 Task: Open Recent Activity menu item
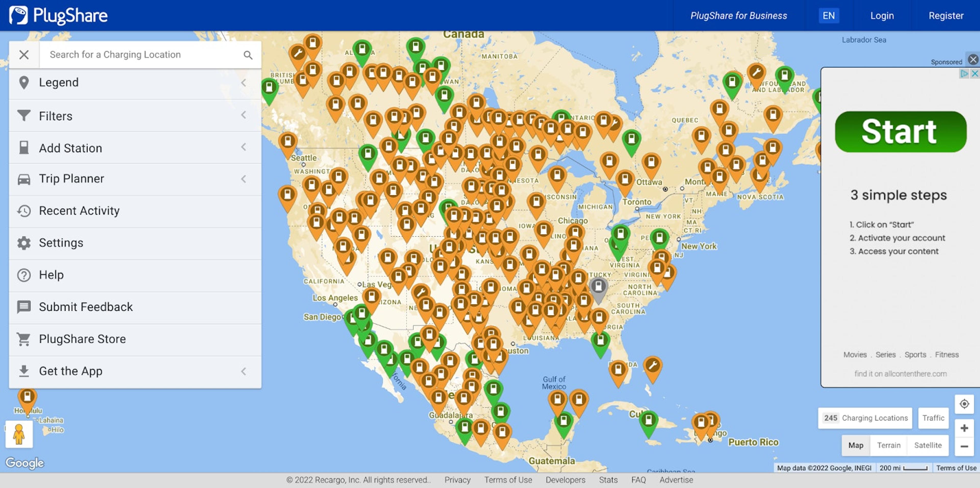tap(135, 211)
